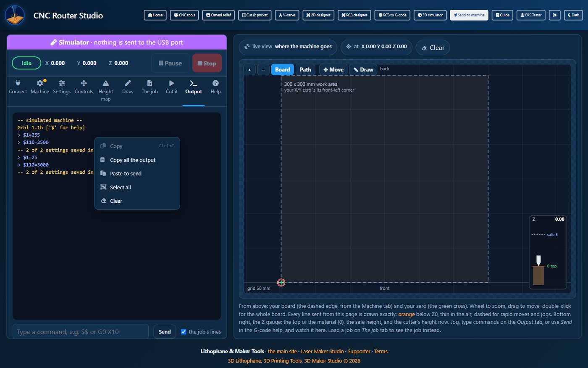Toggle the job's lines checkbox
This screenshot has height=368, width=588.
[184, 332]
